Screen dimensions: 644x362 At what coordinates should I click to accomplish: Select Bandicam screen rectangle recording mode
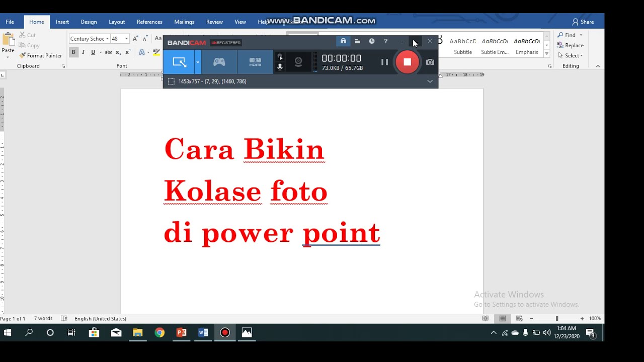tap(179, 62)
